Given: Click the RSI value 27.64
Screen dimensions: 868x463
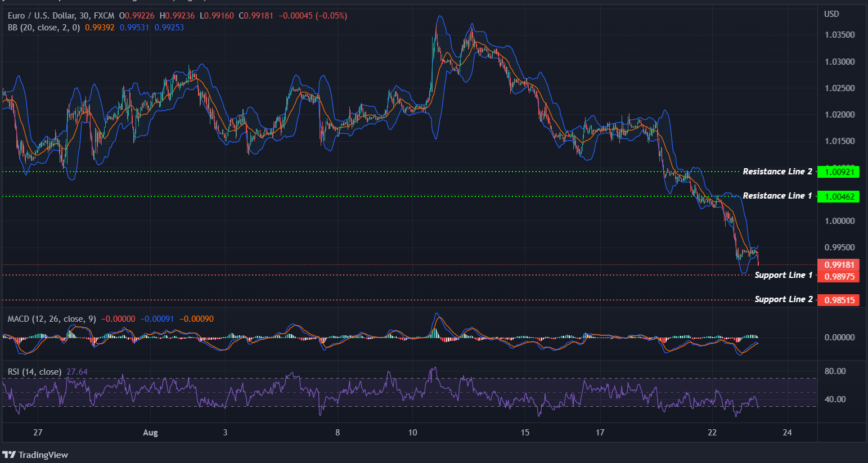Looking at the screenshot, I should [77, 371].
